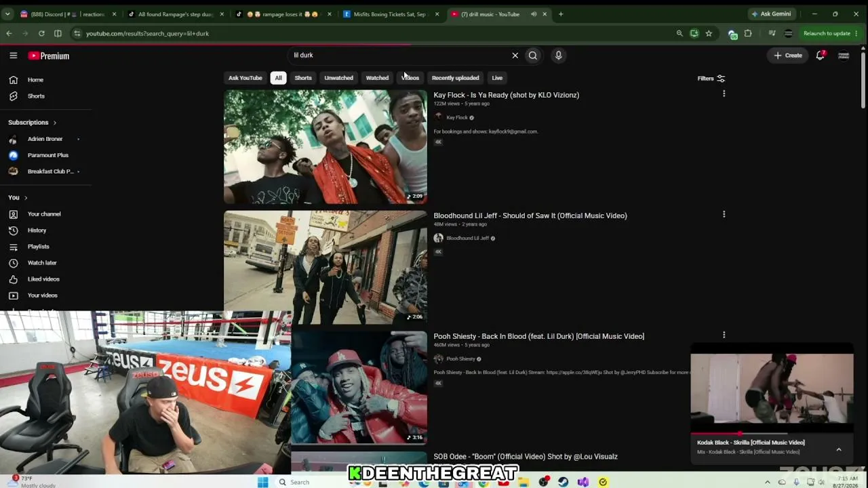This screenshot has height=488, width=868.
Task: Open Liked videos
Action: 45,279
